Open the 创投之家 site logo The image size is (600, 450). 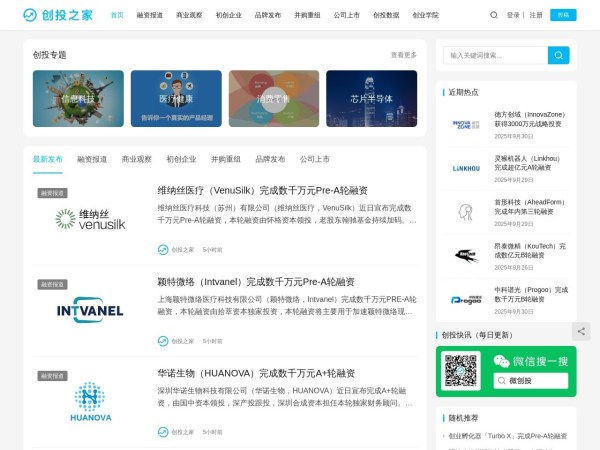pos(58,15)
